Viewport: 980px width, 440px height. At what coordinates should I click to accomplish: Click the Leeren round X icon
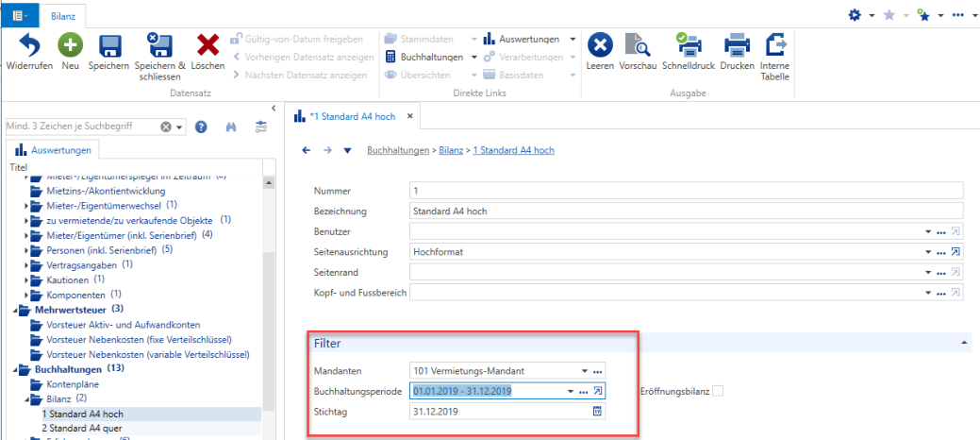[599, 45]
